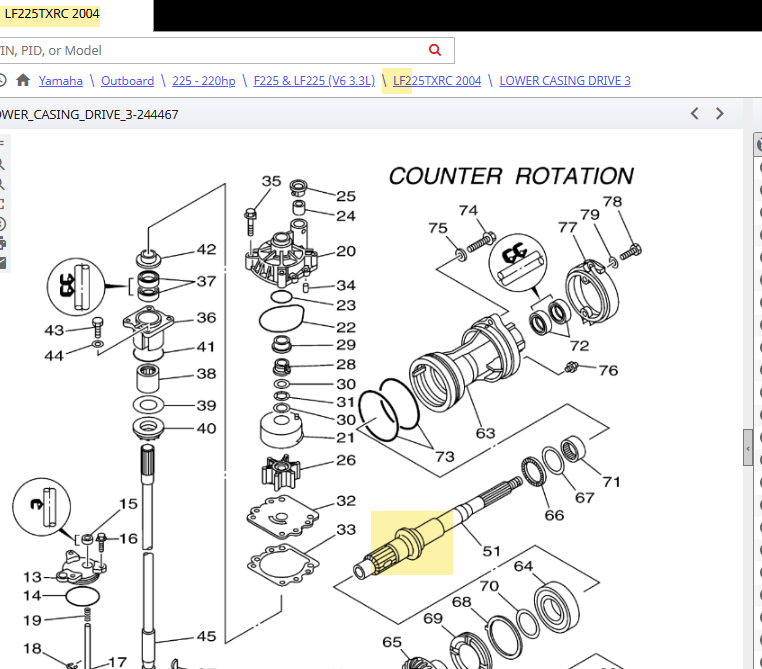The width and height of the screenshot is (762, 669).
Task: Click the print icon in diagram toolbar
Action: tap(2, 243)
